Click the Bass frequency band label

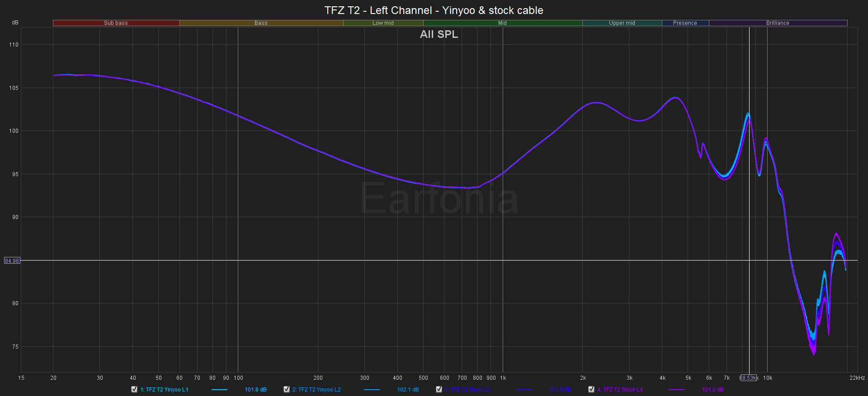pyautogui.click(x=261, y=23)
